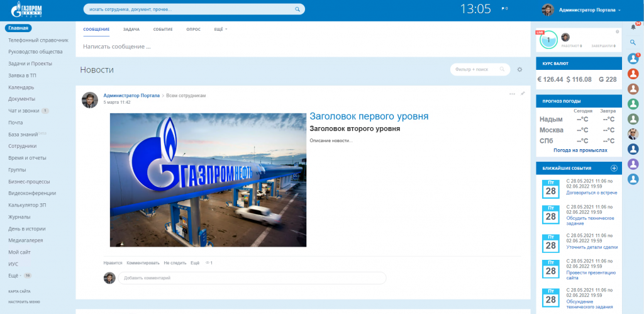Click Администратор Портала author name on post
Image resolution: width=644 pixels, height=314 pixels.
pyautogui.click(x=131, y=96)
